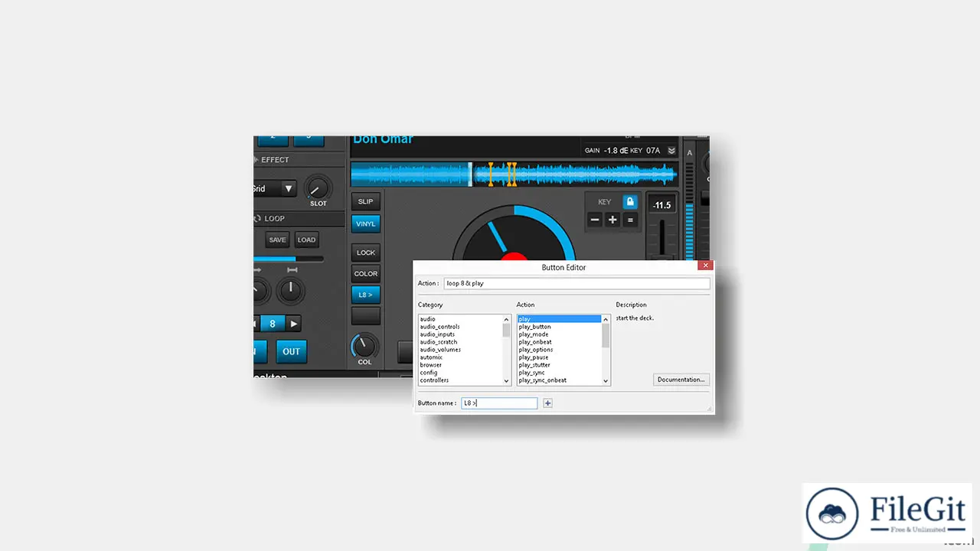980x551 pixels.
Task: Lower the key with the minus button
Action: pos(595,220)
